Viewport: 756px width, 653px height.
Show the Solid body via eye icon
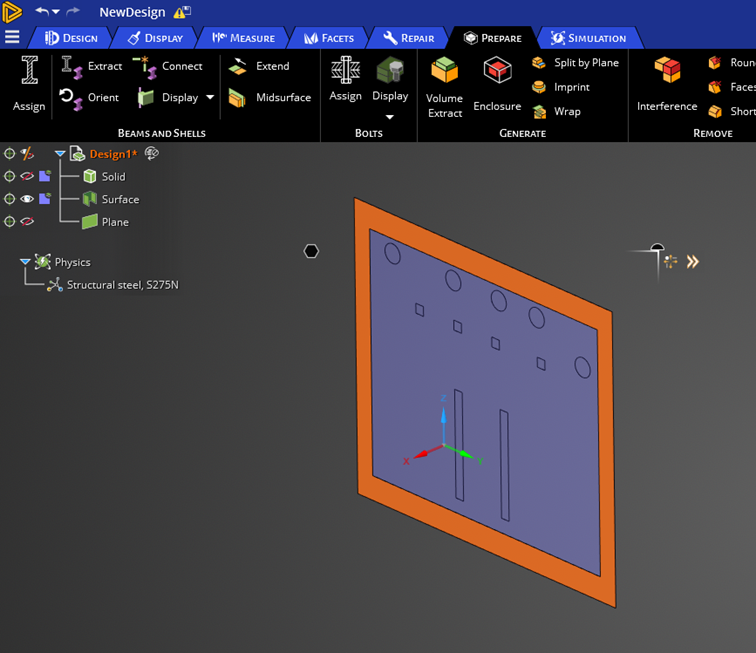[x=28, y=177]
